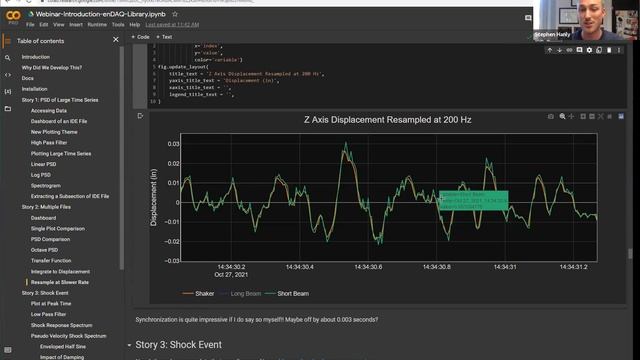Click the notebook vertical scrollbar thumb
Image resolution: width=640 pixels, height=360 pixels.
point(630,253)
